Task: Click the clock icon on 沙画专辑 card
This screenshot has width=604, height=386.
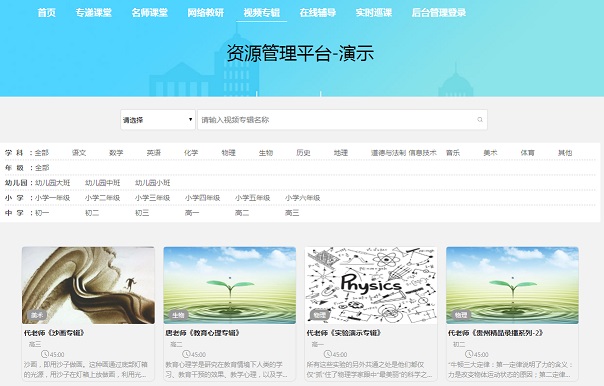Action: (45, 354)
